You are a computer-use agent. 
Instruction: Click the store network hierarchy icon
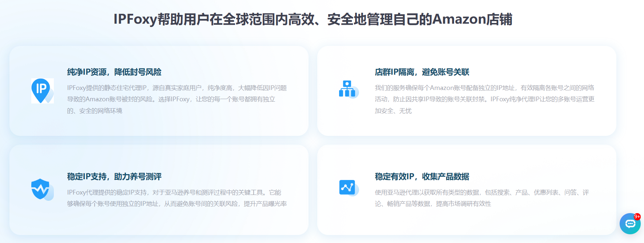[349, 89]
